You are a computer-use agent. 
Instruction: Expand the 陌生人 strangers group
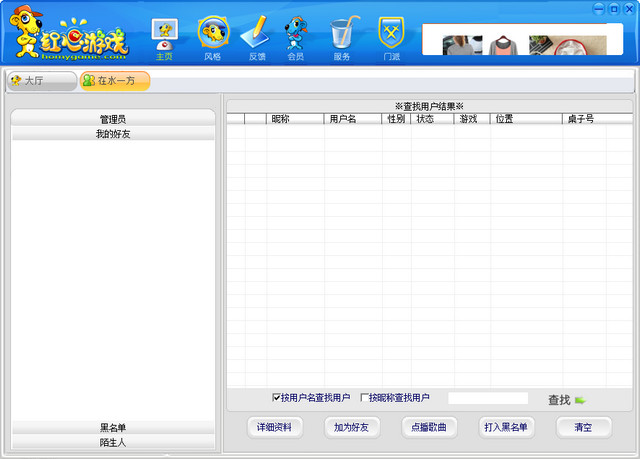(112, 441)
